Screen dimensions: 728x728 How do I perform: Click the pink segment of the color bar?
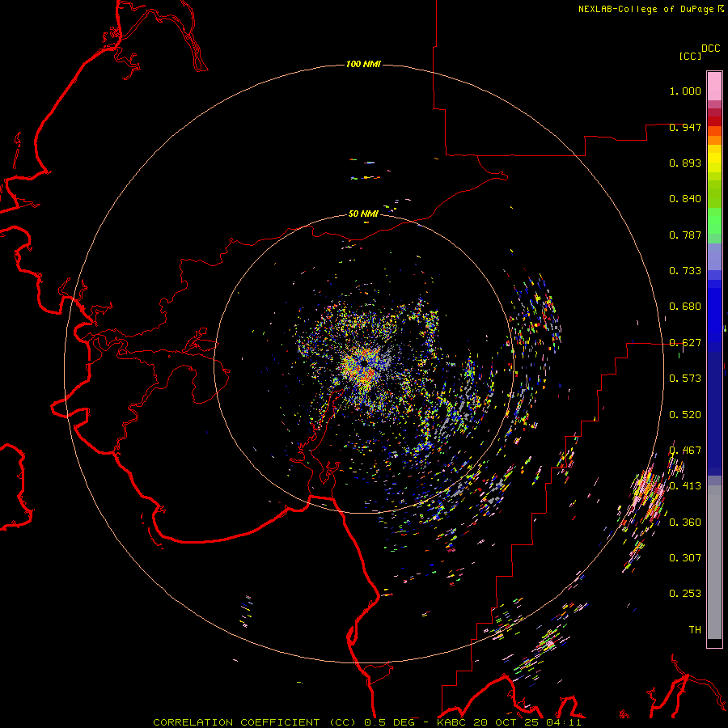pos(714,87)
